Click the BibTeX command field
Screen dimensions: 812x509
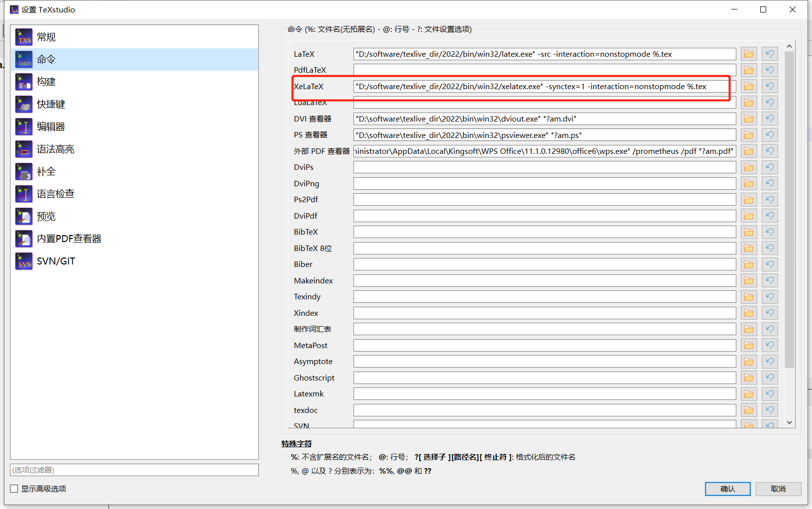pyautogui.click(x=545, y=232)
